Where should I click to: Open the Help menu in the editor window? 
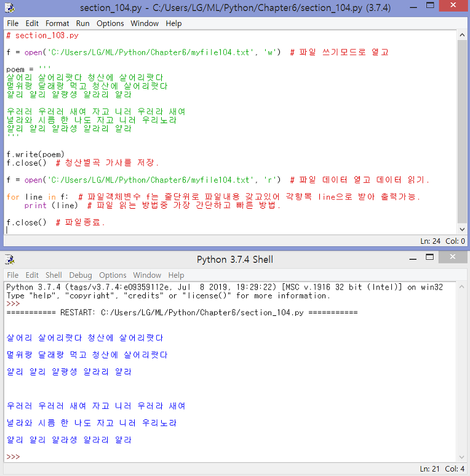click(173, 23)
